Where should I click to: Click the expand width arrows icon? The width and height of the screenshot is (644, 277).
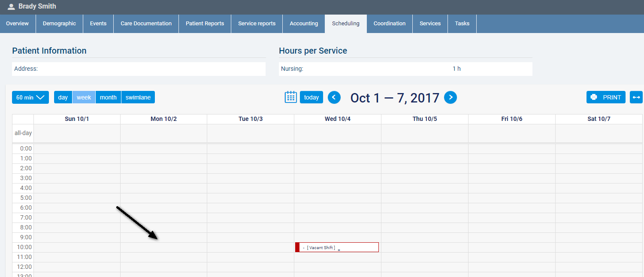point(636,97)
